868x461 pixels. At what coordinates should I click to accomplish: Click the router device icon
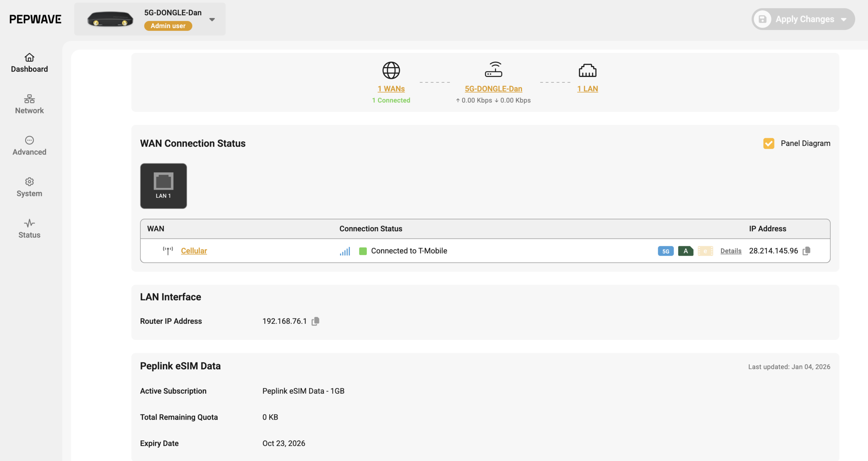[493, 69]
